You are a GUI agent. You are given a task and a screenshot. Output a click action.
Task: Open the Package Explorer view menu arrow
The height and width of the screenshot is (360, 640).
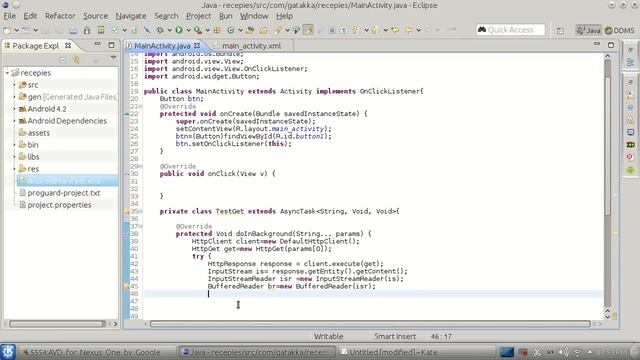(x=113, y=58)
